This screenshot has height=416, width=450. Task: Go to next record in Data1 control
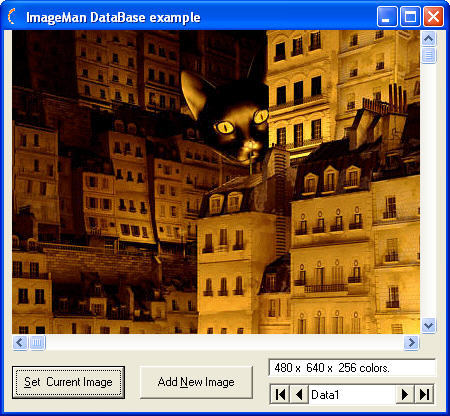coord(405,395)
